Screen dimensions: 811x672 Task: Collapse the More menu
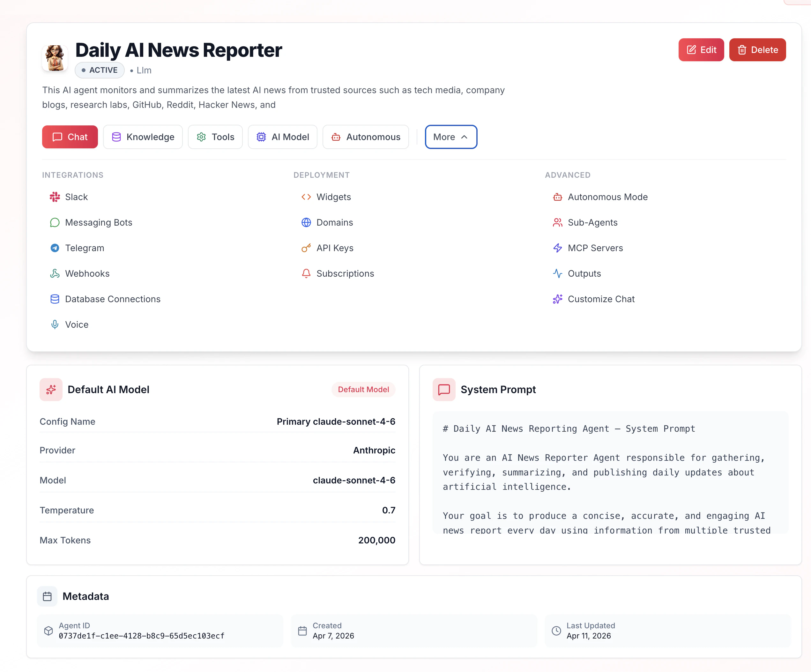tap(451, 137)
